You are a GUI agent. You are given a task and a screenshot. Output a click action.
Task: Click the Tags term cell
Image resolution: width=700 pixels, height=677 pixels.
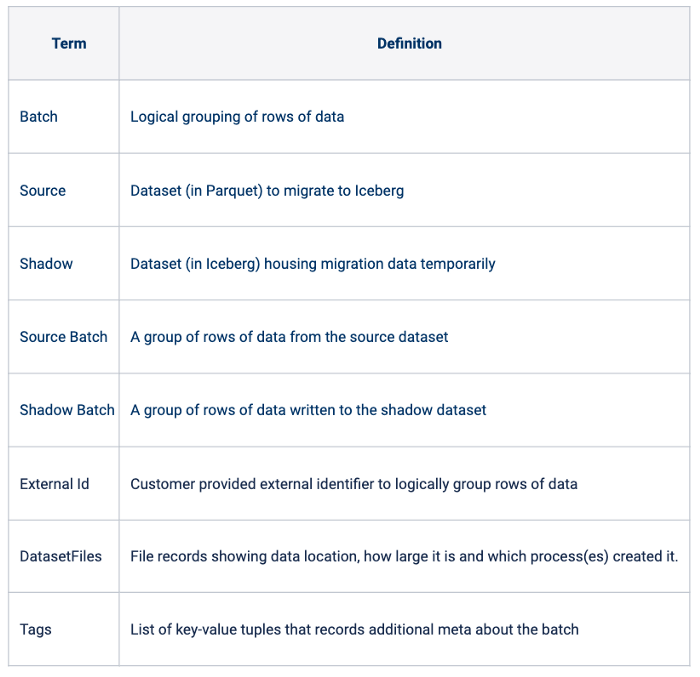click(36, 630)
